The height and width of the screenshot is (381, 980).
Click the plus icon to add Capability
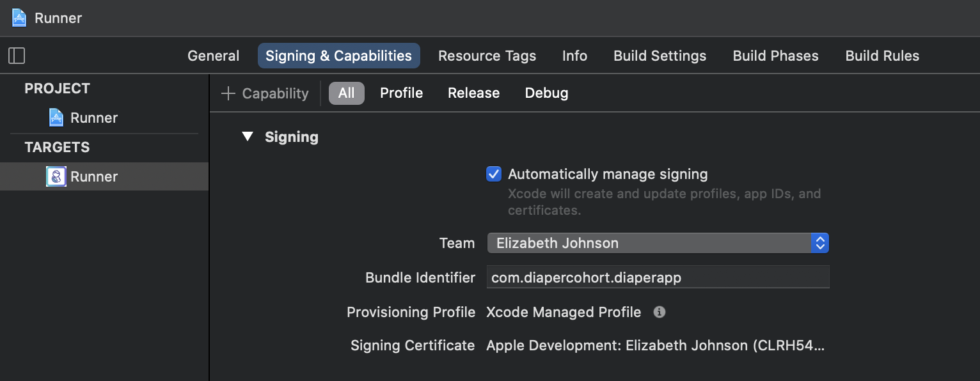coord(228,93)
